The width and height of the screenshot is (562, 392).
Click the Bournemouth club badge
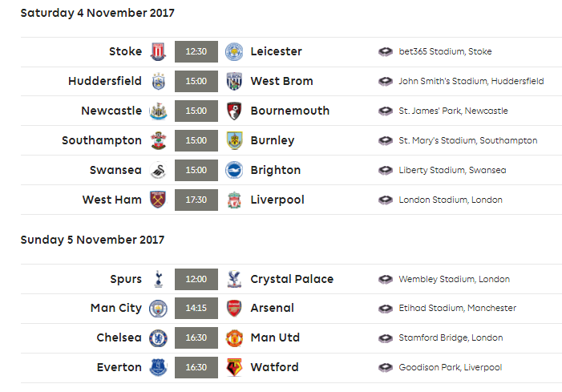tap(234, 111)
